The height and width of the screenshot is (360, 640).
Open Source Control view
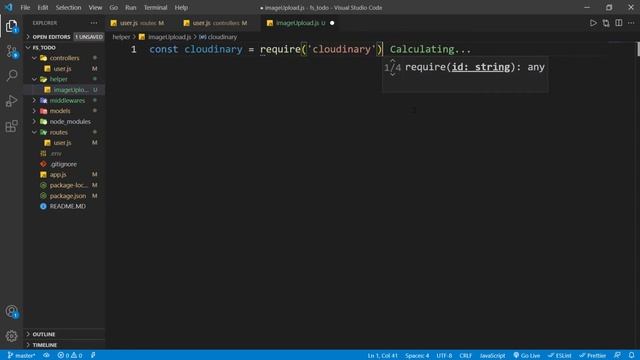11,51
